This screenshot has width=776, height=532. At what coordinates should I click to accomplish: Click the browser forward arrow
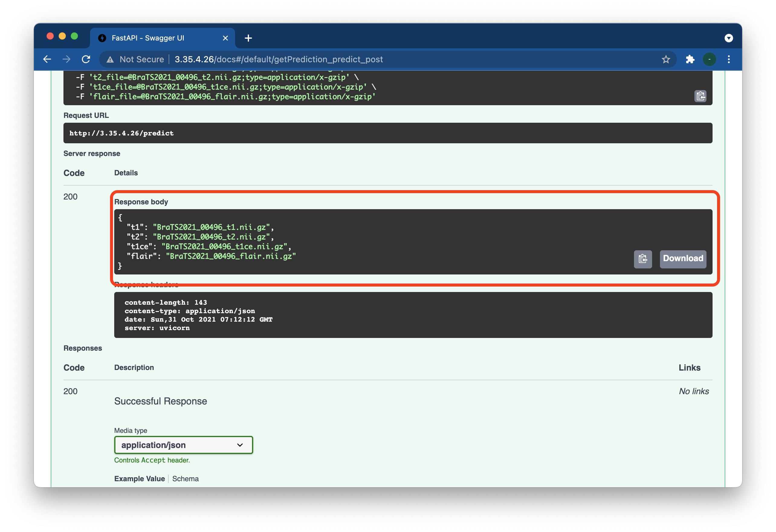pyautogui.click(x=66, y=60)
